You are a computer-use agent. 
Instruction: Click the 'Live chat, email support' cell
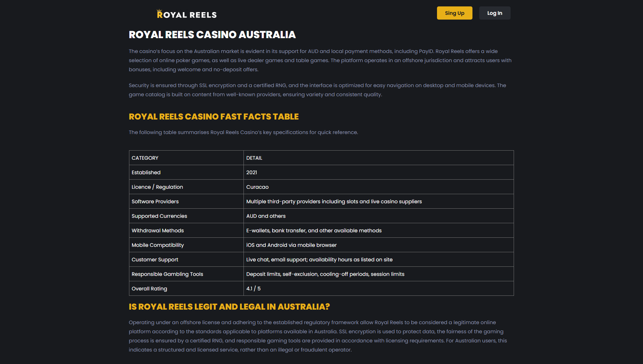[x=379, y=259]
